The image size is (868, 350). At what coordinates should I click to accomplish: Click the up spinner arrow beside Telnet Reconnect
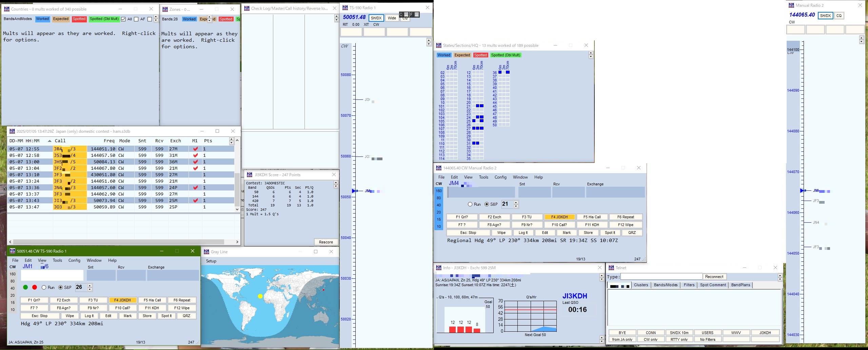pos(780,275)
